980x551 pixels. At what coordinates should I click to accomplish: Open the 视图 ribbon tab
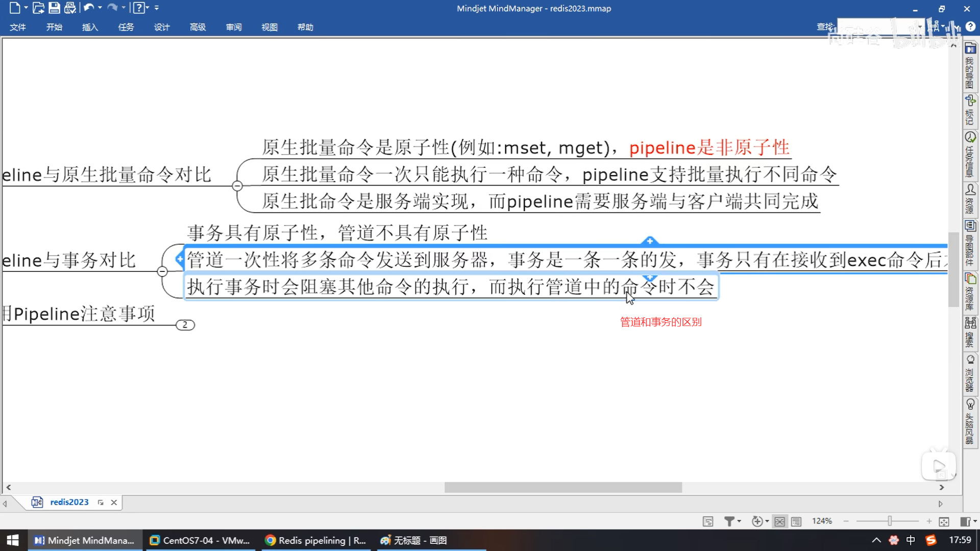pyautogui.click(x=269, y=27)
